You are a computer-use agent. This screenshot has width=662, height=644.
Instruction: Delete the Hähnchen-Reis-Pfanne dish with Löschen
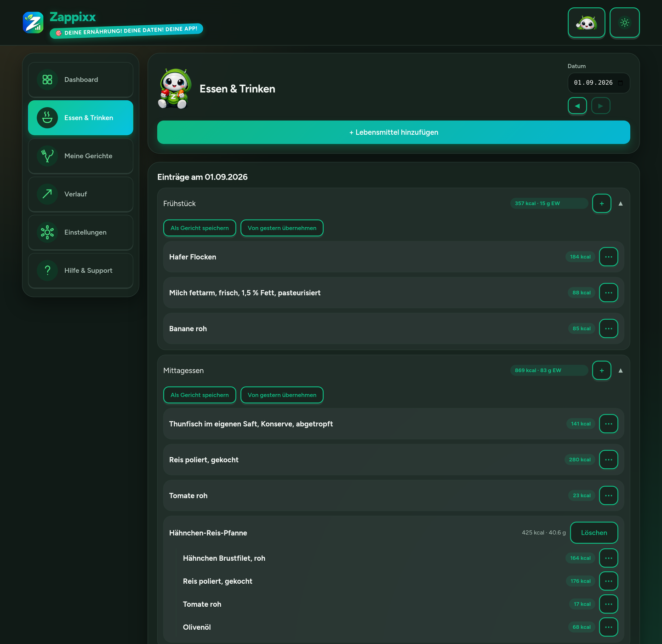coord(594,533)
